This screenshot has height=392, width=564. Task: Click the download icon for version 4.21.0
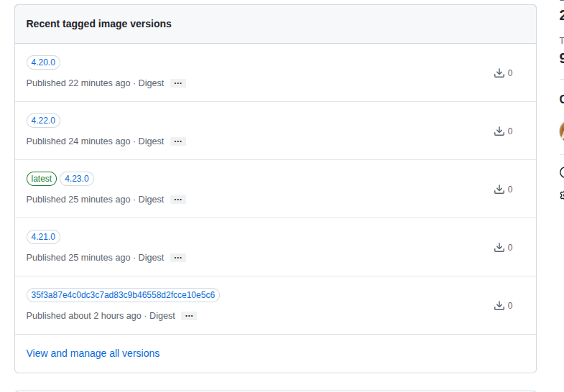point(499,247)
